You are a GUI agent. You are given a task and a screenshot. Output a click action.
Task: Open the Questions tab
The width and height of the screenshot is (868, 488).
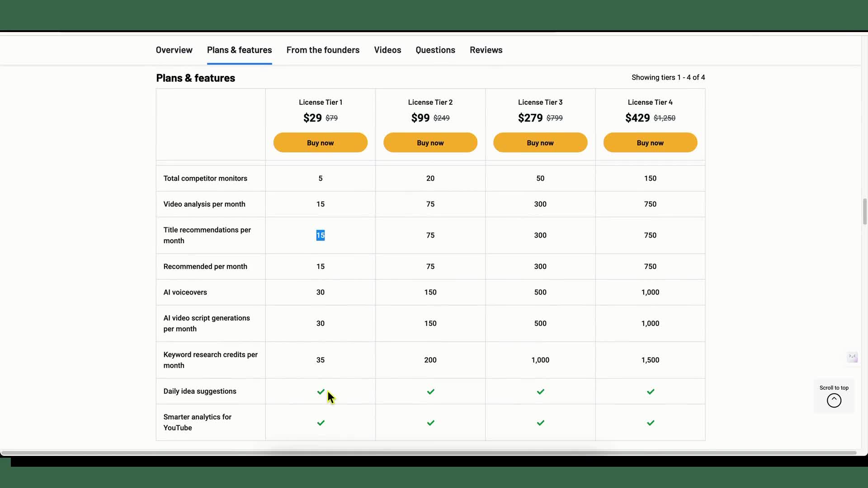(435, 50)
